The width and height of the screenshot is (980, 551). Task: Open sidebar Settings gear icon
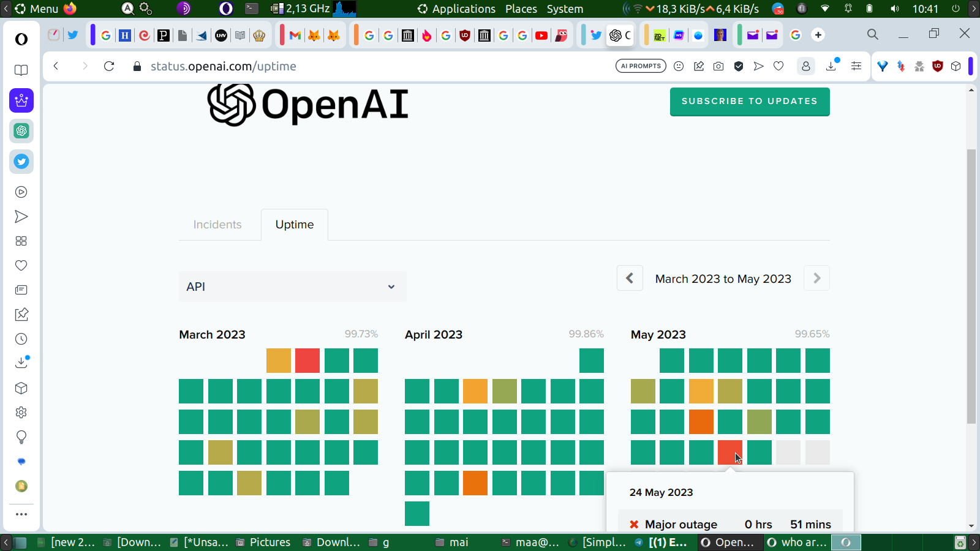(21, 413)
